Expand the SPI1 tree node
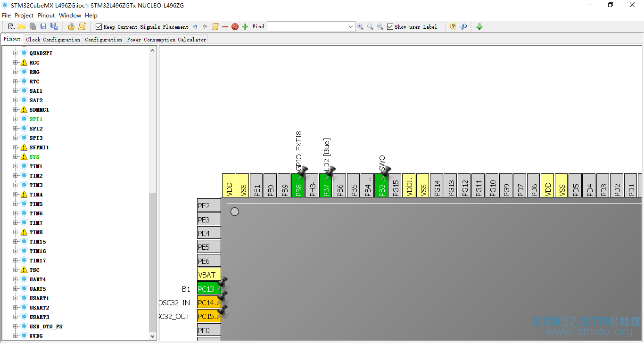644x343 pixels. tap(16, 119)
